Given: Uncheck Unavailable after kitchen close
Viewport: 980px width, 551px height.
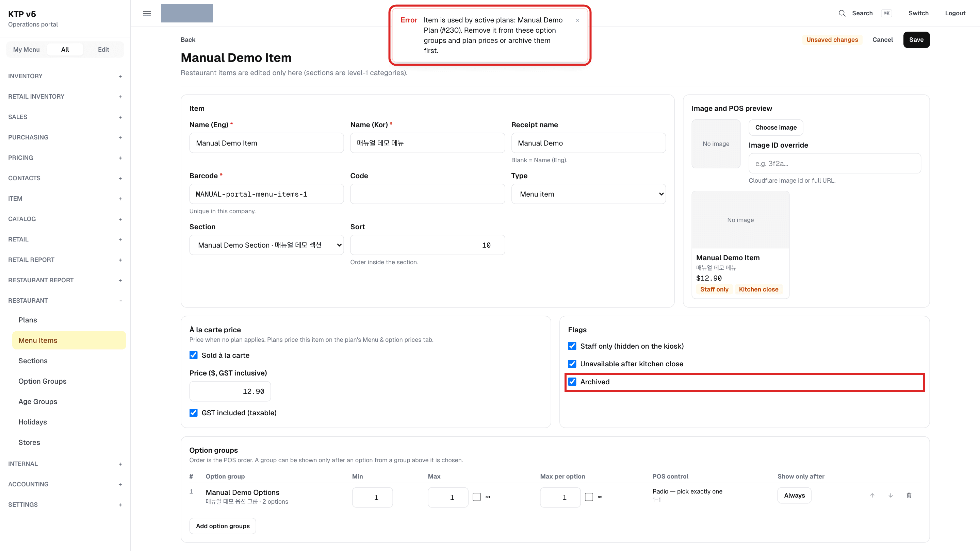Looking at the screenshot, I should (572, 364).
